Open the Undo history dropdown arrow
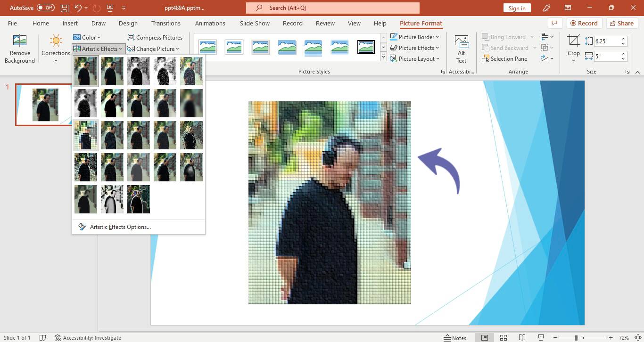Viewport: 644px width, 342px height. 87,8
